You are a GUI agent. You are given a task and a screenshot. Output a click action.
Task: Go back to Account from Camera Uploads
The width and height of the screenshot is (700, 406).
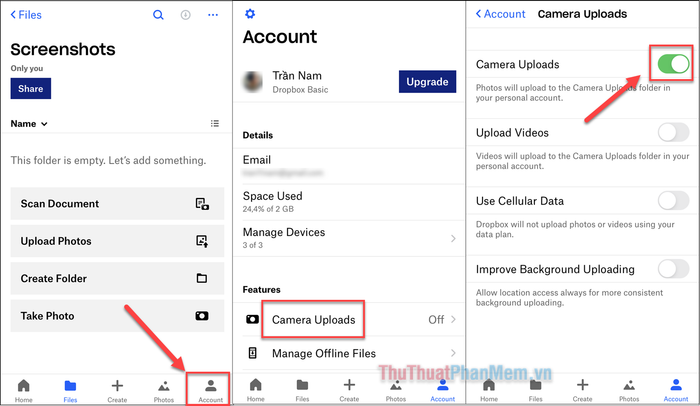click(x=500, y=14)
